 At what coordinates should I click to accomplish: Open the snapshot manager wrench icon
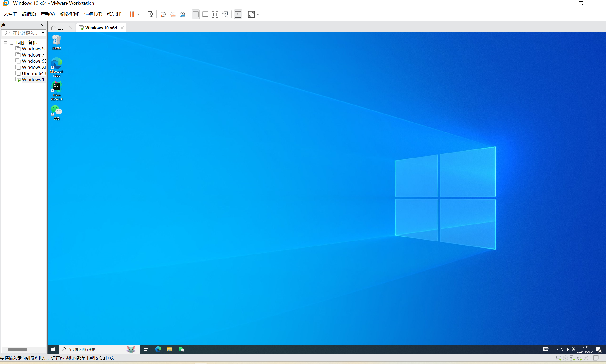pos(182,14)
